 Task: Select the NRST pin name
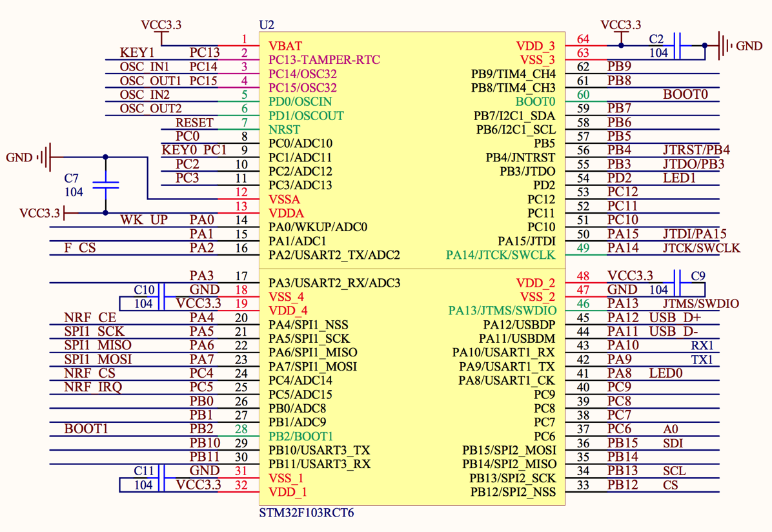tap(284, 130)
